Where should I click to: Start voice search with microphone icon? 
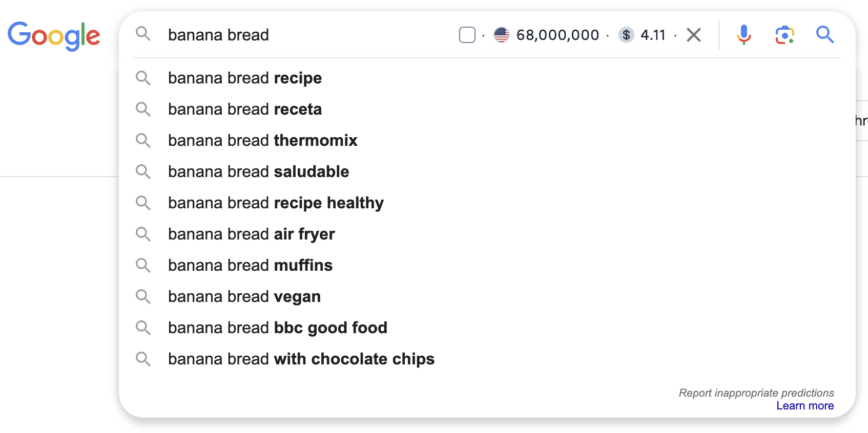tap(743, 35)
